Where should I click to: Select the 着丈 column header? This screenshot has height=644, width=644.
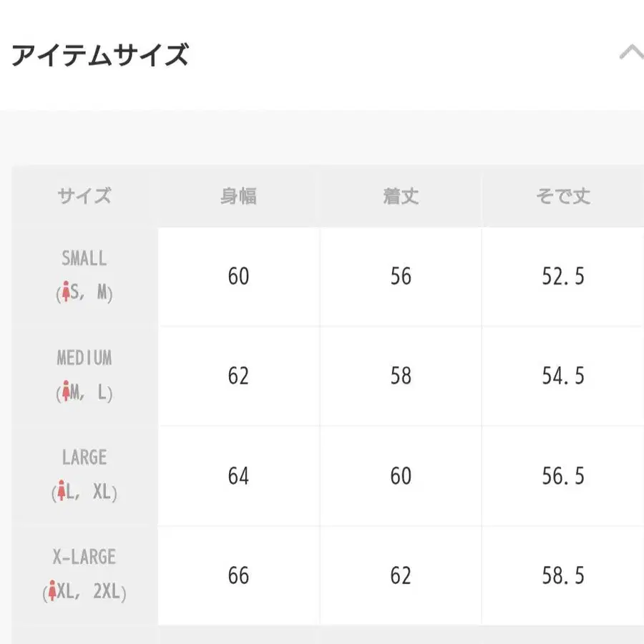[x=402, y=195]
